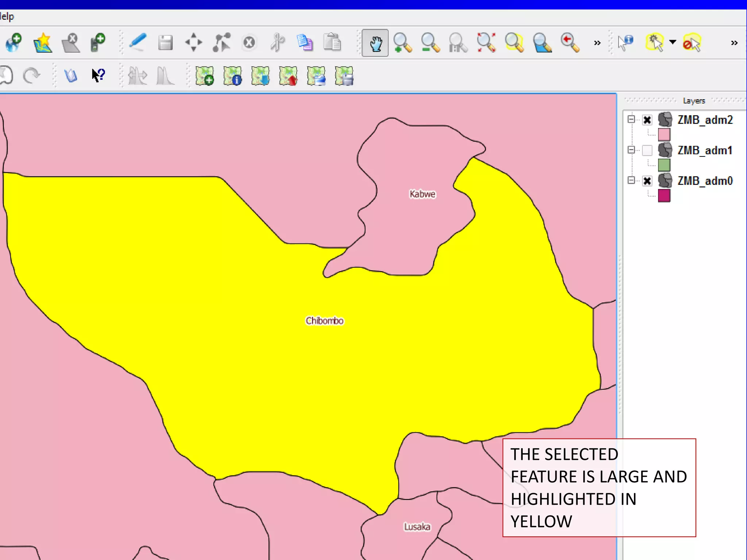The width and height of the screenshot is (747, 560).
Task: Click the green ZMB_adm1 symbol swatch
Action: pos(664,165)
